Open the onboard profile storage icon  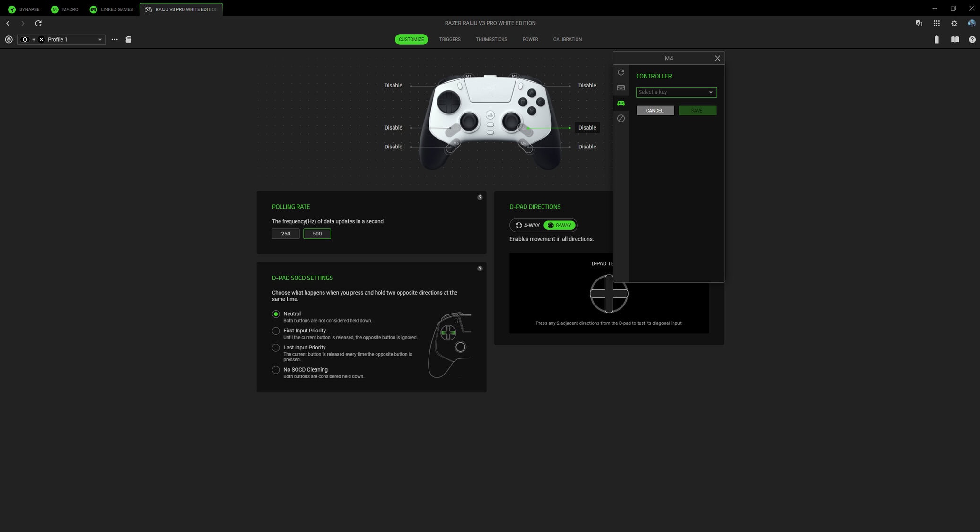click(128, 40)
